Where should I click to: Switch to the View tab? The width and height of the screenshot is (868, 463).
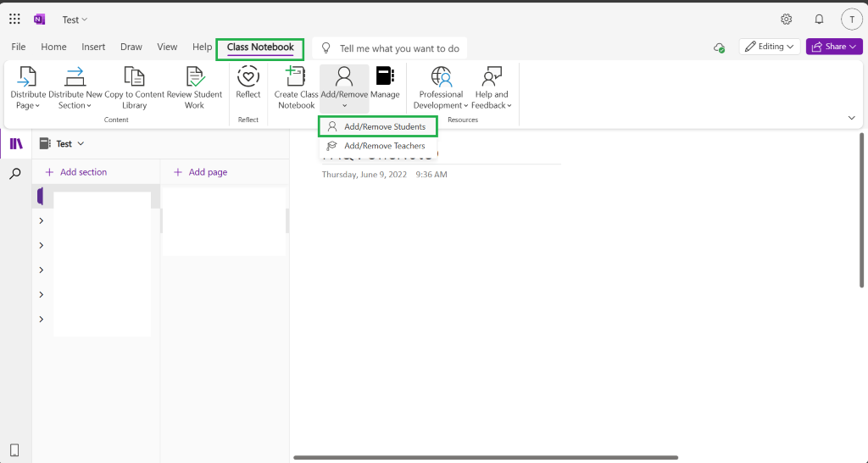[167, 47]
